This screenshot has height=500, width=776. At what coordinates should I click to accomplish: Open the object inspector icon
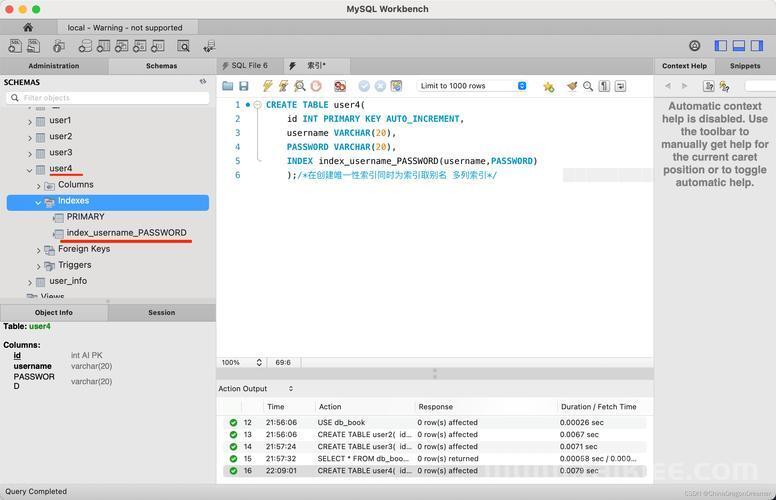[x=59, y=47]
